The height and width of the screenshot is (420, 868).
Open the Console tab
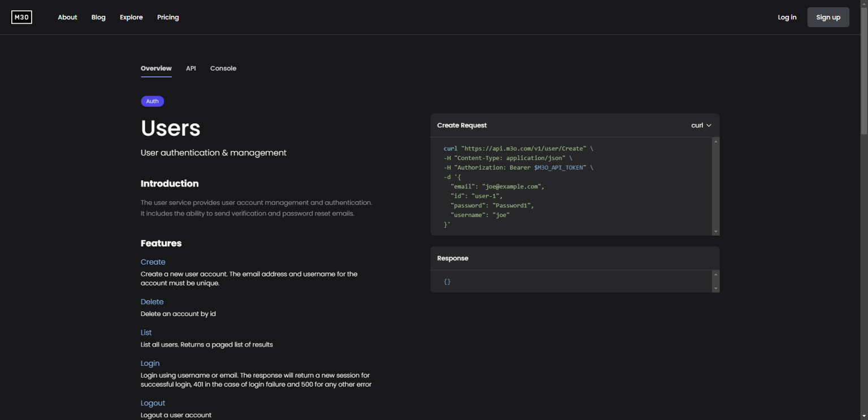(223, 68)
